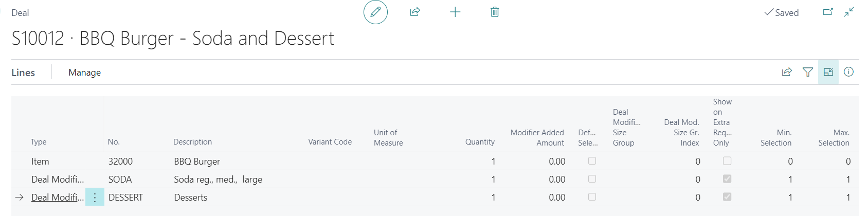Click the Deal Modifier link in DESSERT row
Image resolution: width=868 pixels, height=216 pixels.
pos(57,197)
